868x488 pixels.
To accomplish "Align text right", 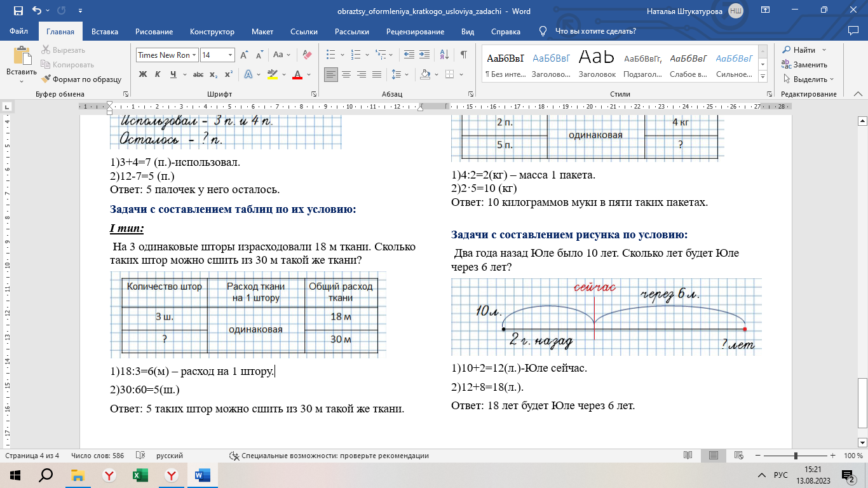I will click(x=362, y=74).
